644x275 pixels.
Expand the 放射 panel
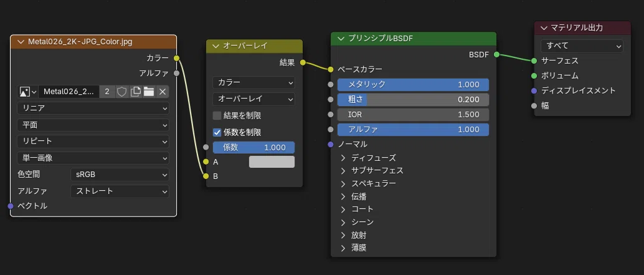(343, 236)
